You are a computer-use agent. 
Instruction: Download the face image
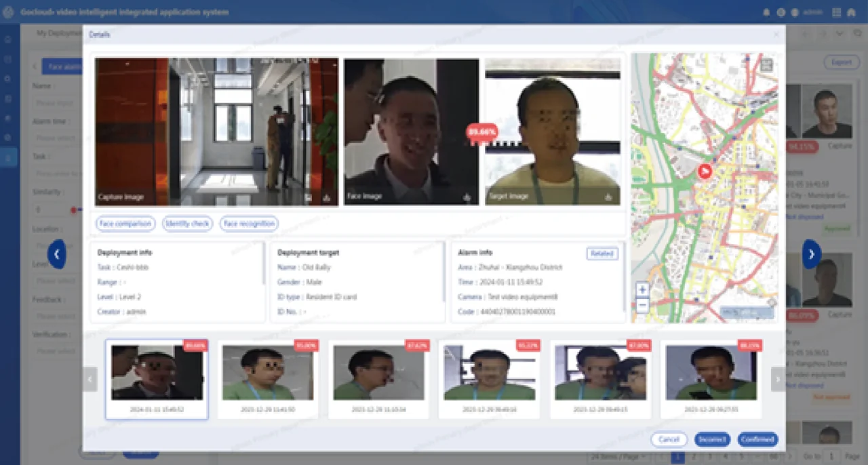tap(467, 197)
